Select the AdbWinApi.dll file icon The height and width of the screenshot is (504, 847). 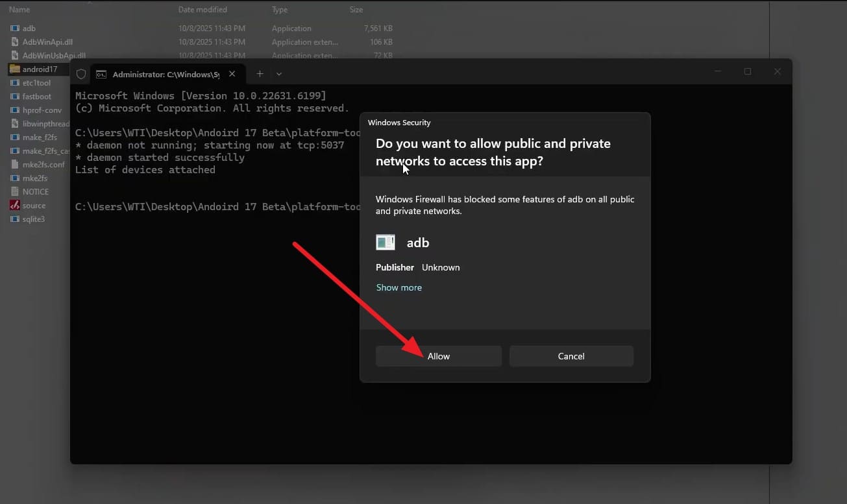tap(14, 42)
